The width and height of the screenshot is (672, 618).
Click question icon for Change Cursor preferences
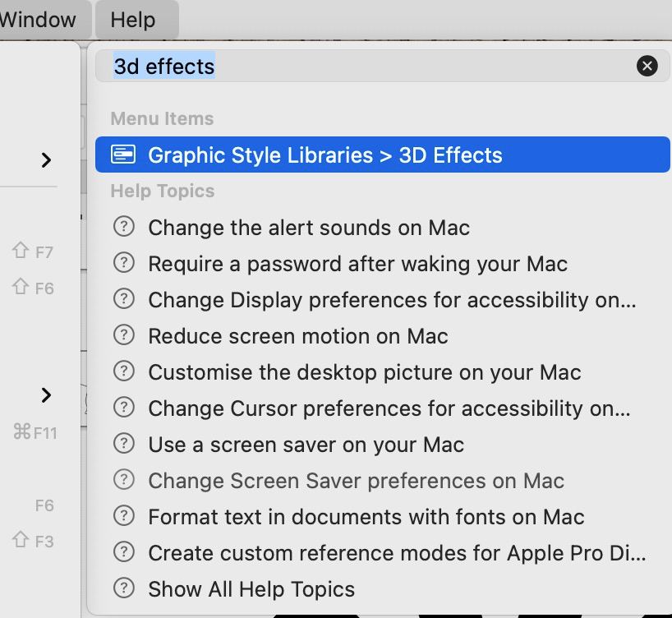(124, 408)
